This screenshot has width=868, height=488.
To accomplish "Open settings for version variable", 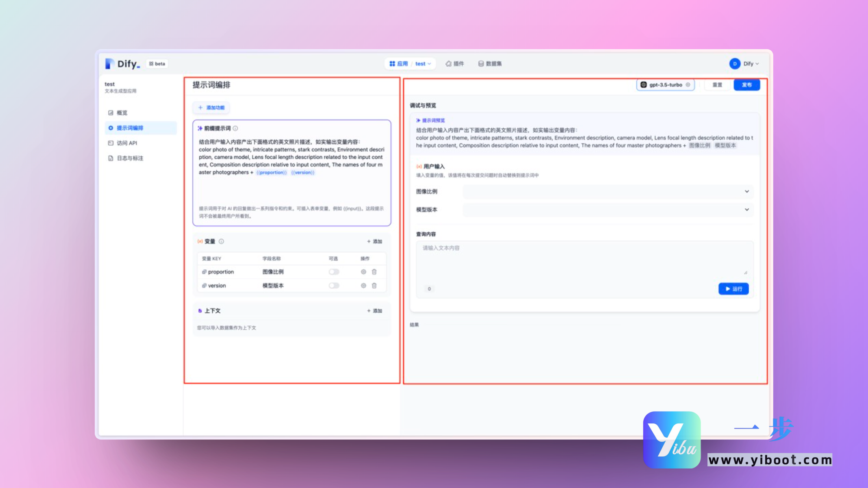I will click(x=363, y=286).
